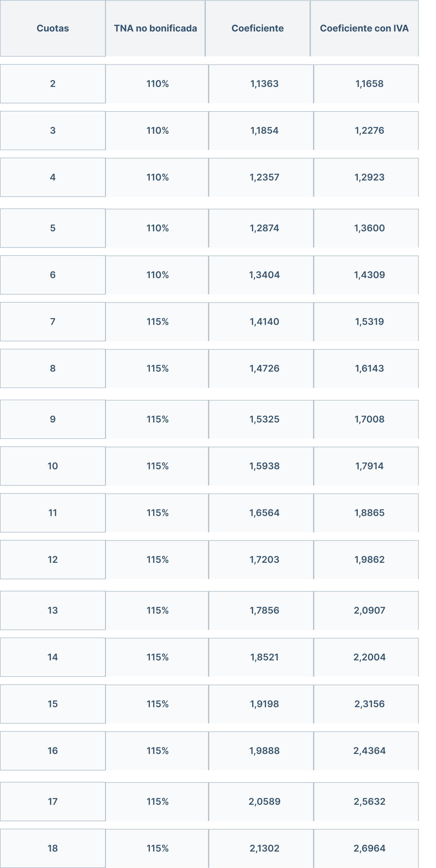
Task: Select the cuotas cell showing 10
Action: coord(53,466)
